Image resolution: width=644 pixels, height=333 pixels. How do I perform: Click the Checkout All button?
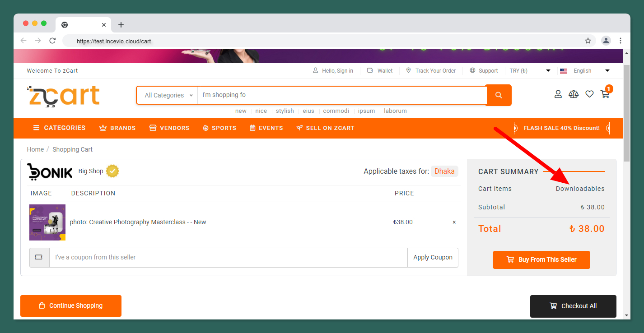[x=573, y=306]
